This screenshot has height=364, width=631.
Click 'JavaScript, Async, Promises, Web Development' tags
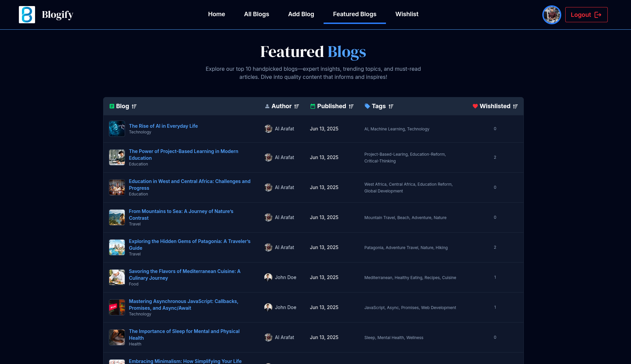coord(410,308)
